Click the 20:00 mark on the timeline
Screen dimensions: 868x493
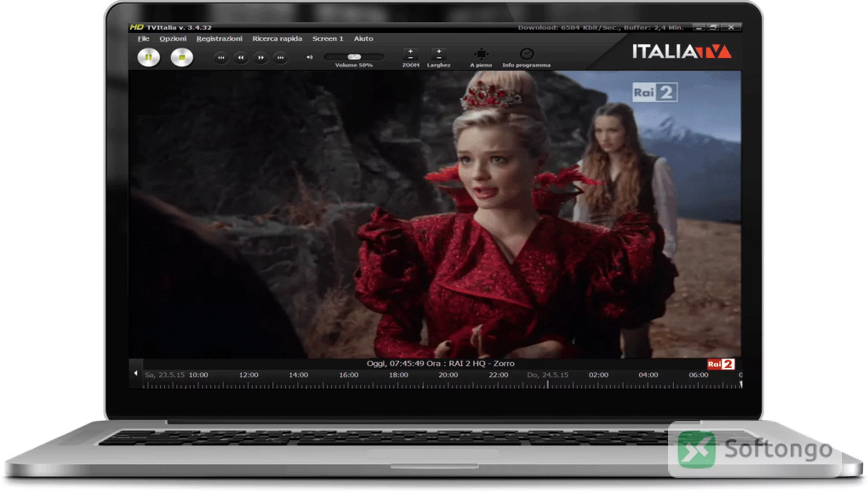click(x=448, y=375)
